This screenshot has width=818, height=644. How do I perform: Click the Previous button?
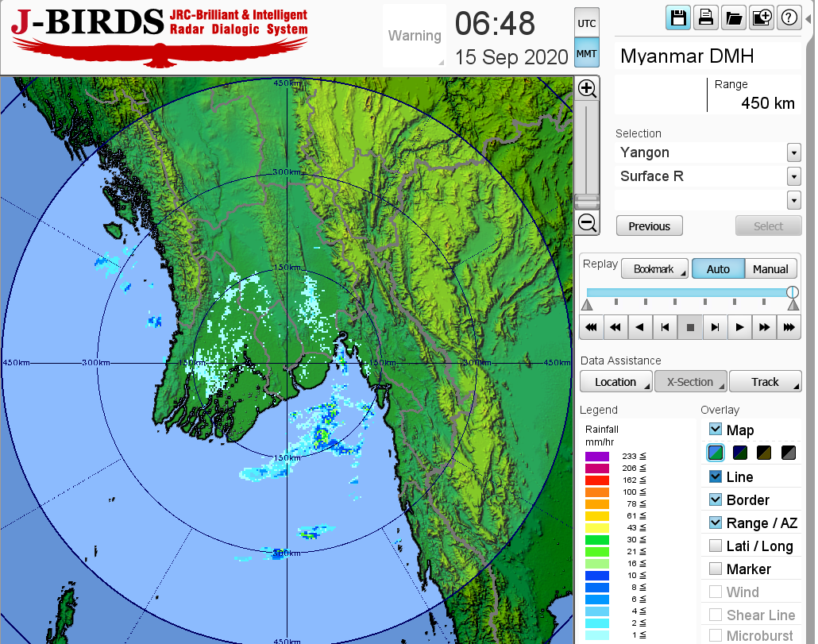pyautogui.click(x=649, y=226)
